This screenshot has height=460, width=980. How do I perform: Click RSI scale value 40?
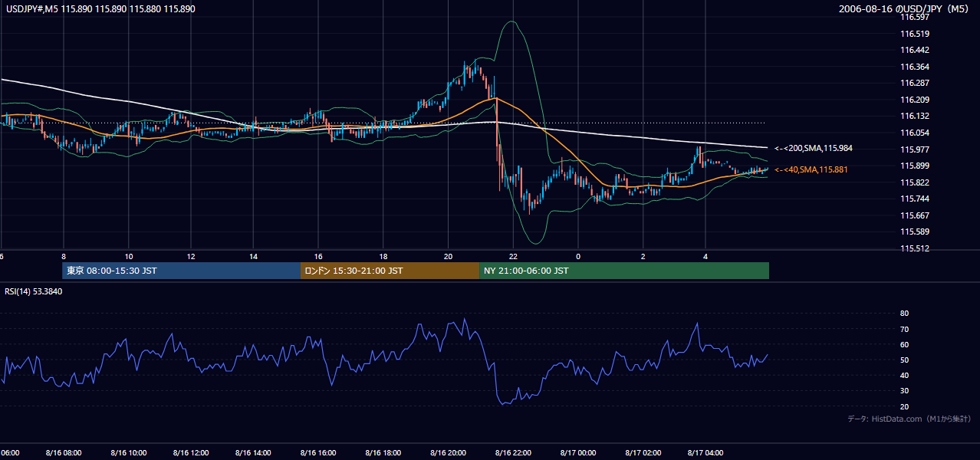point(905,375)
